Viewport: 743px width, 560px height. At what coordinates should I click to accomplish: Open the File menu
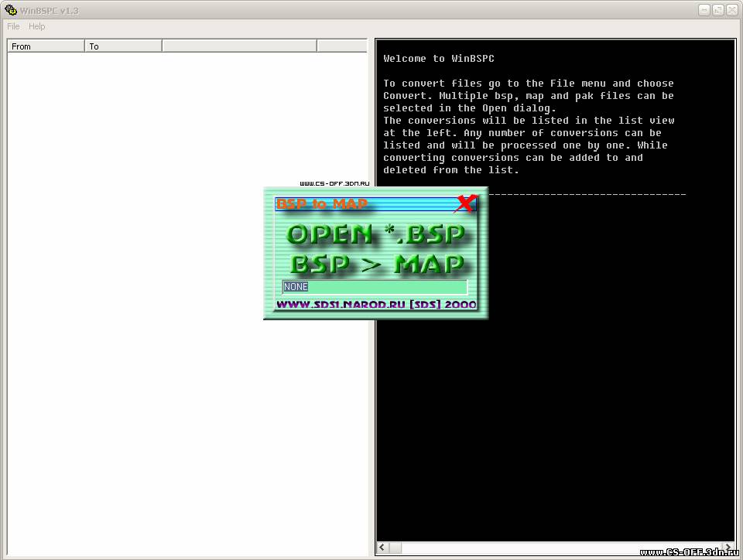[13, 26]
